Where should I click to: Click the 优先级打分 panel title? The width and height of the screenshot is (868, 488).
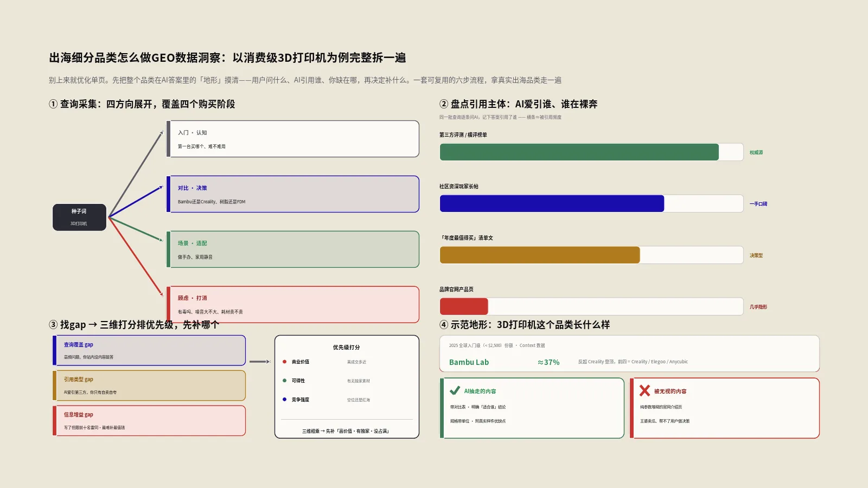[347, 348]
